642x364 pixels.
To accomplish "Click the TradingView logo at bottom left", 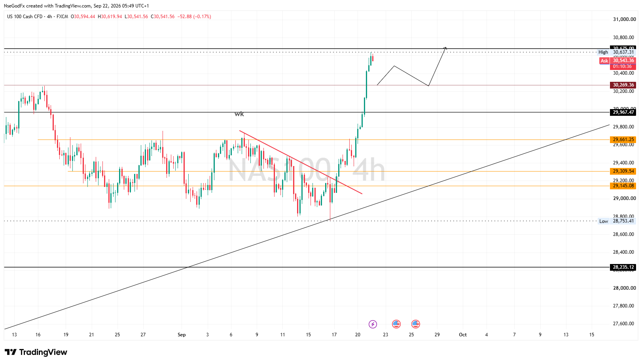I will 36,352.
